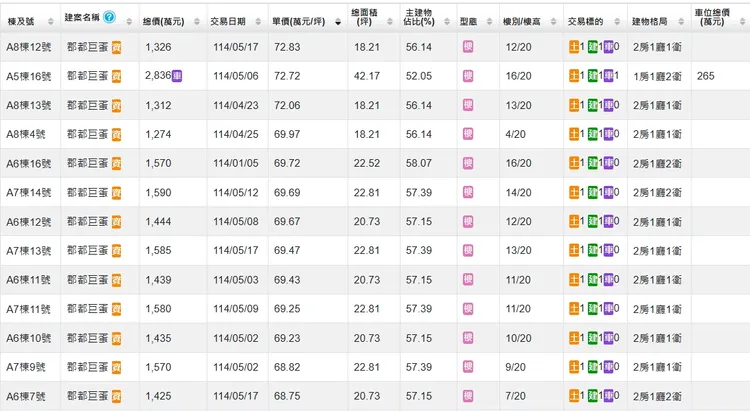Click the purple 車 badge in A7棟14號 交易標的 cell
Screen dimensions: 750x411
point(610,192)
